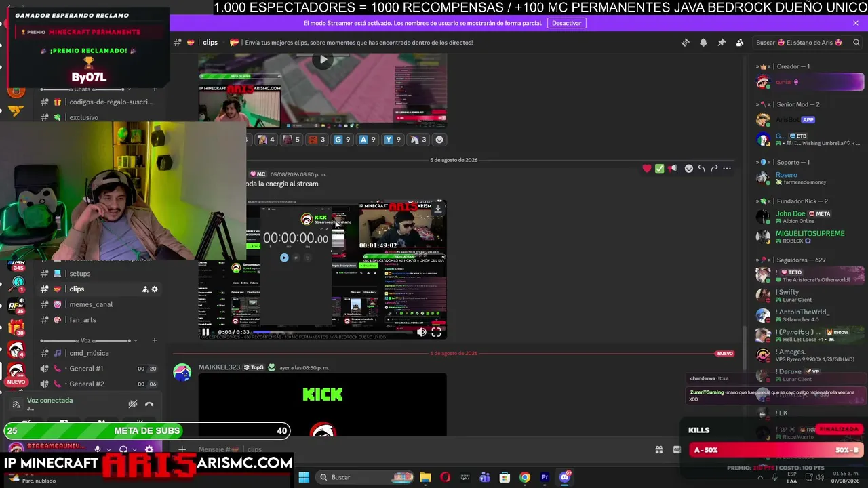Focus the message box for clips
Image resolution: width=868 pixels, height=488 pixels.
coord(420,449)
